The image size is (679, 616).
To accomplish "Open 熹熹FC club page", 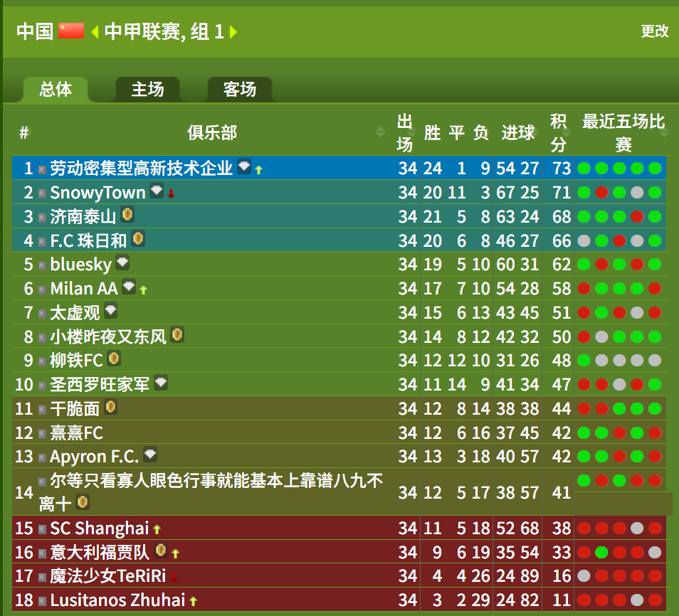I will click(x=76, y=433).
